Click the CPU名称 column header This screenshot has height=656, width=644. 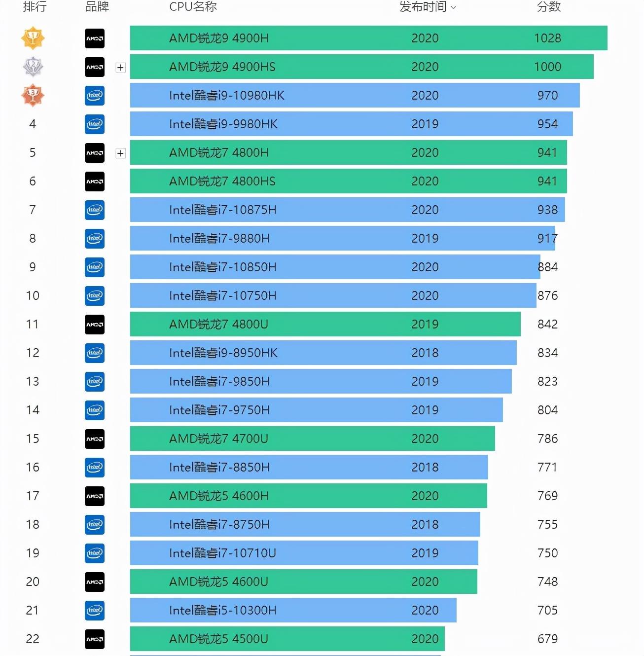[193, 6]
